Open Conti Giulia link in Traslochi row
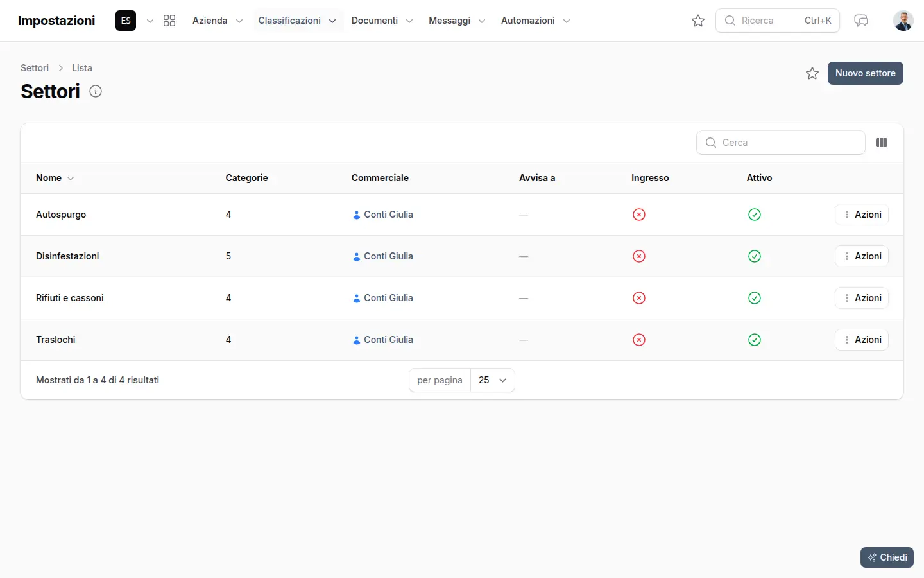This screenshot has width=924, height=578. (382, 340)
